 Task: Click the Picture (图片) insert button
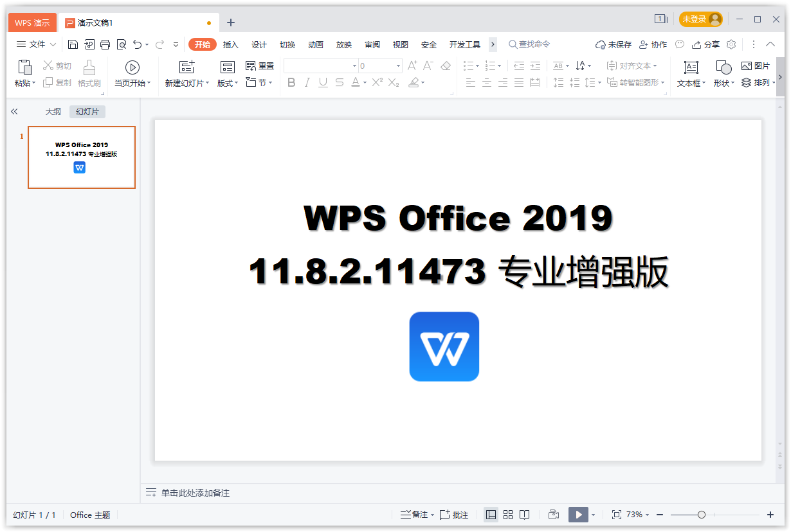tap(756, 66)
